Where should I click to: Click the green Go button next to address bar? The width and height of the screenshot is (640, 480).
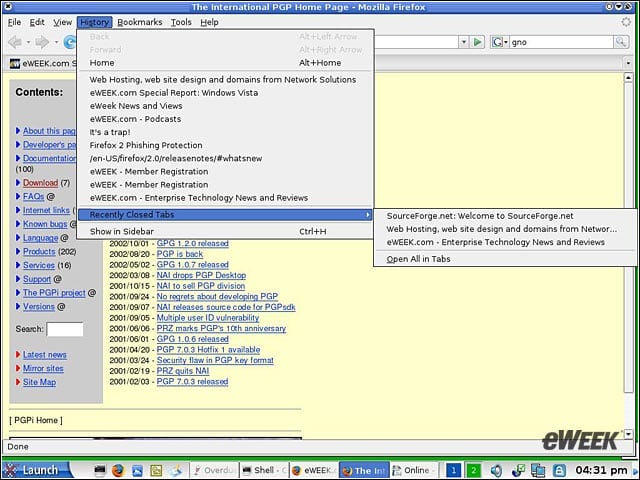tap(477, 42)
